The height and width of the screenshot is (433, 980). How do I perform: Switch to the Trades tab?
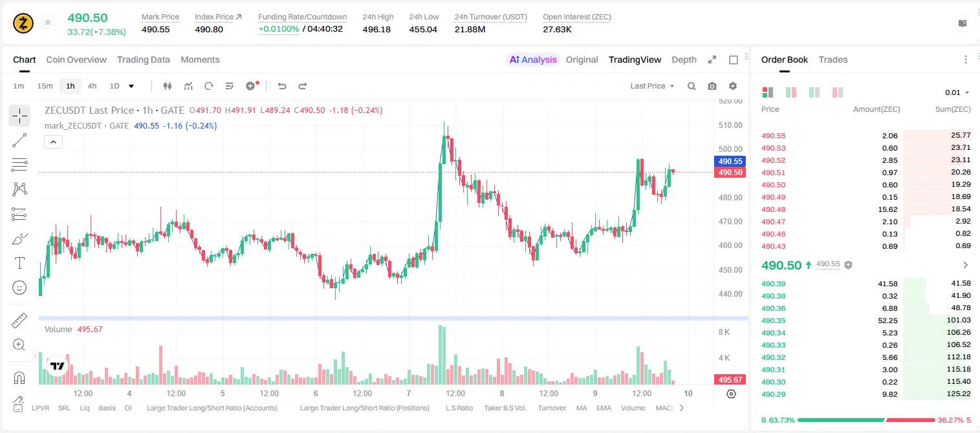(833, 59)
